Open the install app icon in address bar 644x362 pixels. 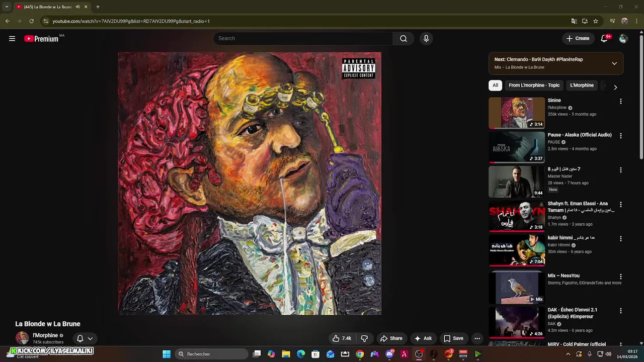coord(585,21)
